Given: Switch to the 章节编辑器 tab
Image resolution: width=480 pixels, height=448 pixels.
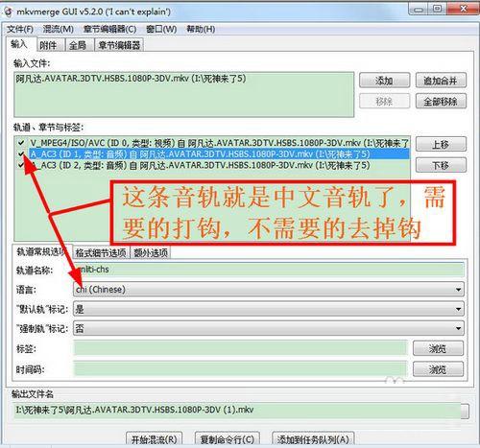Looking at the screenshot, I should [x=119, y=45].
